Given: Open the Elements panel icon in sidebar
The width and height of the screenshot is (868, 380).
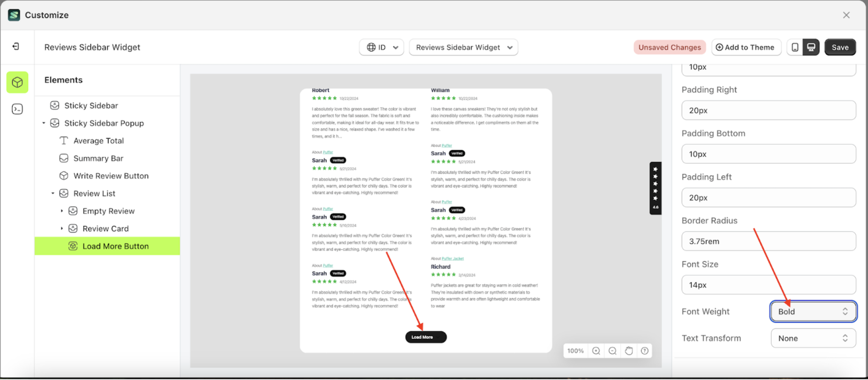Looking at the screenshot, I should tap(17, 82).
